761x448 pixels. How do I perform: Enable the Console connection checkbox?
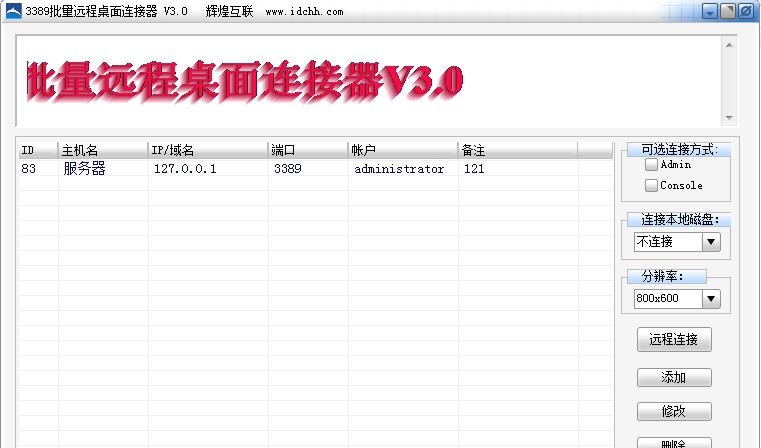click(651, 185)
